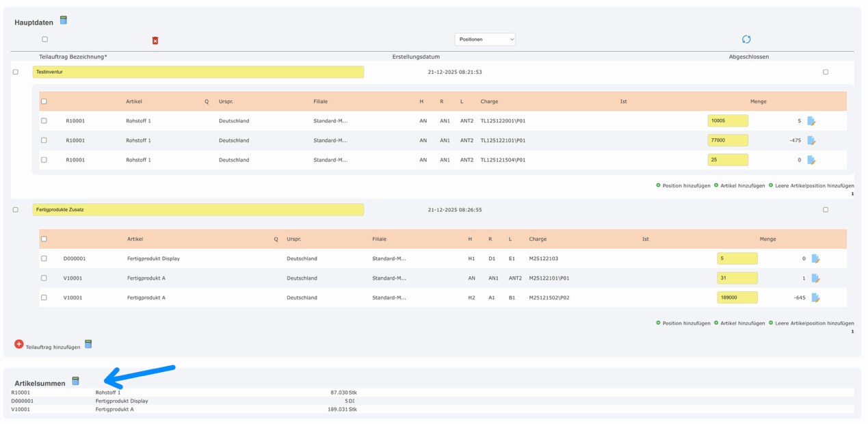Click calculator icon next to Teilauftrag hinzufügen

(88, 344)
